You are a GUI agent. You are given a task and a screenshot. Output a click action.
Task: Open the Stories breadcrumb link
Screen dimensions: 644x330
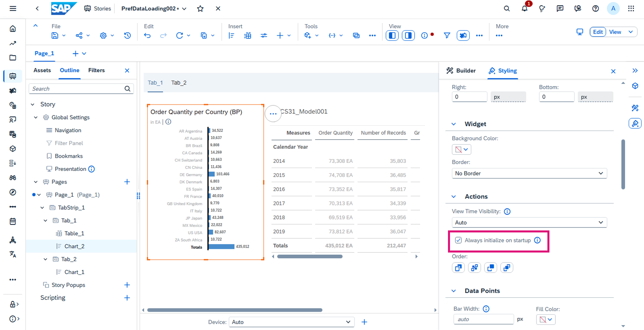tap(97, 8)
